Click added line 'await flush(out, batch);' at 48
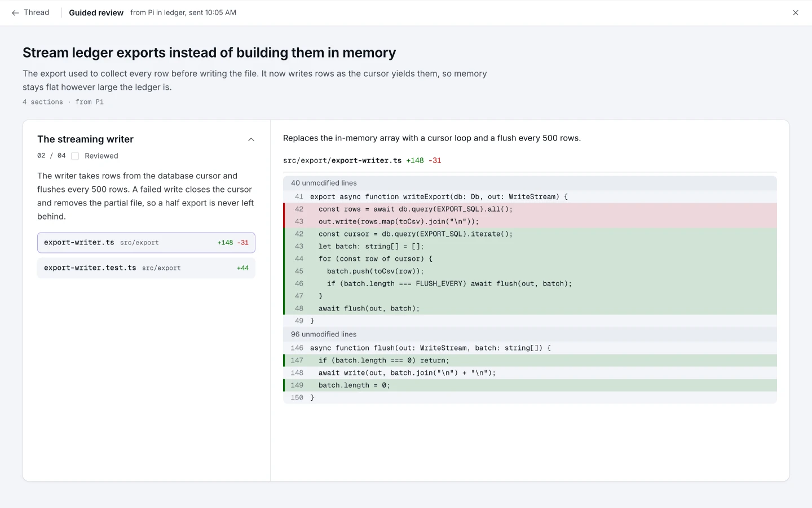Viewport: 812px width, 508px height. 530,308
